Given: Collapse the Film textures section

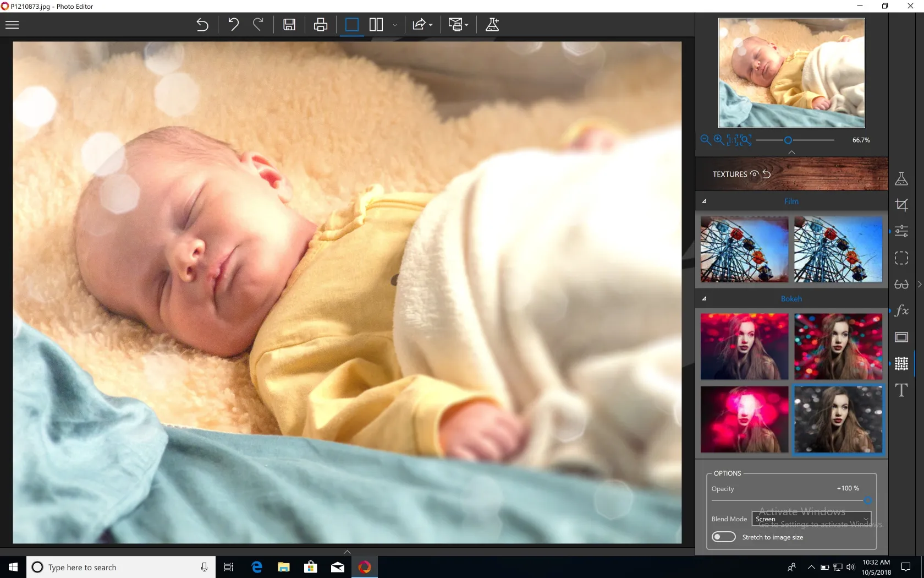Looking at the screenshot, I should point(705,201).
